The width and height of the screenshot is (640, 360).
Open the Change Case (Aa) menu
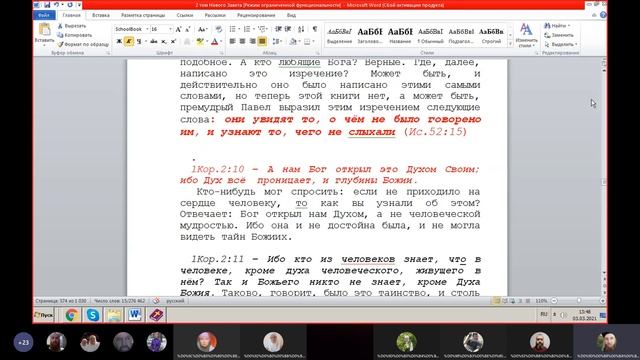202,29
